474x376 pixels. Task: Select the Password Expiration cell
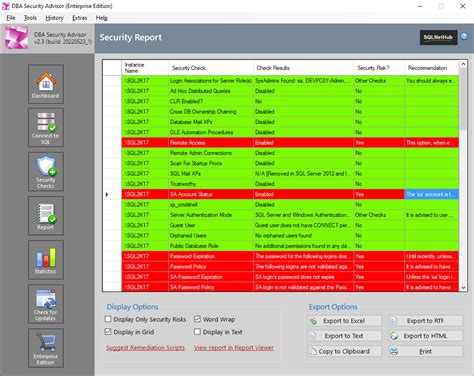(211, 256)
